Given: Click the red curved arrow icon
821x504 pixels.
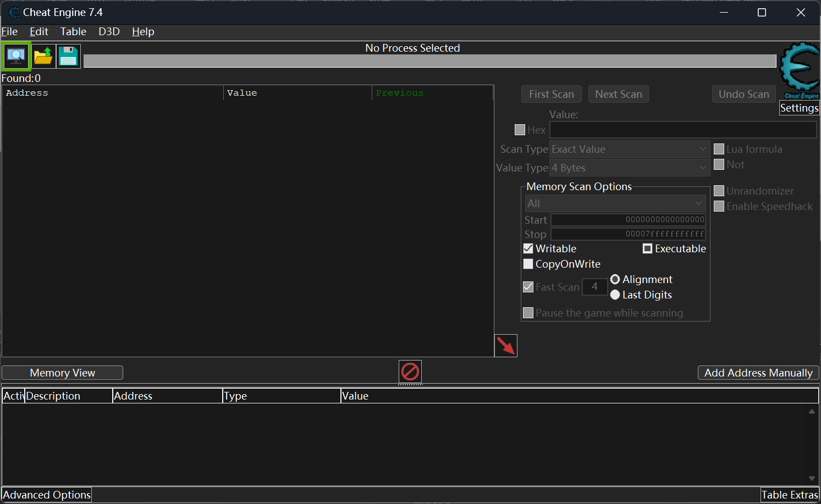Looking at the screenshot, I should [x=505, y=345].
